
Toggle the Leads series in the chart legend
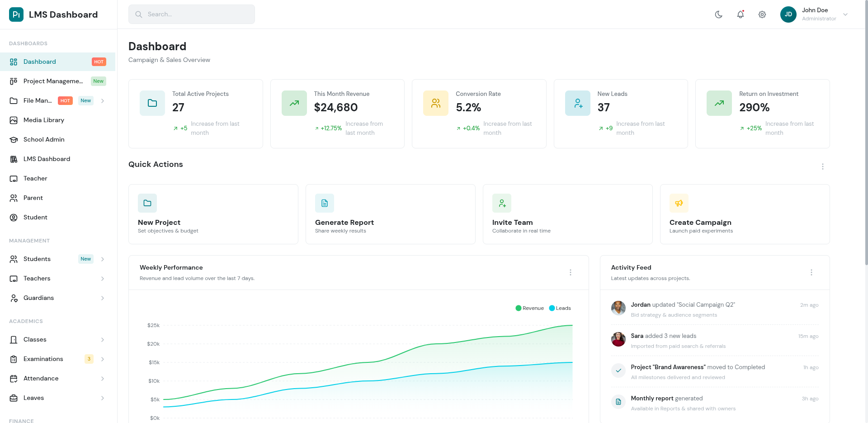pyautogui.click(x=560, y=308)
